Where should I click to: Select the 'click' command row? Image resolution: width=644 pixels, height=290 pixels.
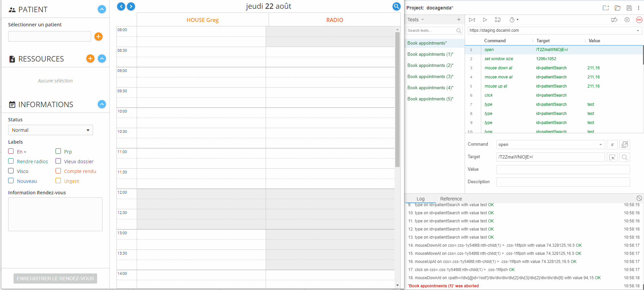point(554,95)
